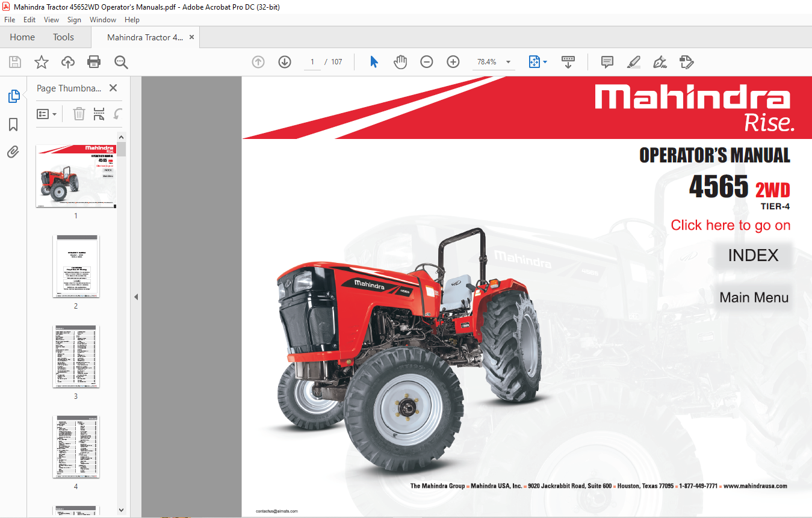This screenshot has height=518, width=812.
Task: Click the page break print icon
Action: tap(99, 114)
